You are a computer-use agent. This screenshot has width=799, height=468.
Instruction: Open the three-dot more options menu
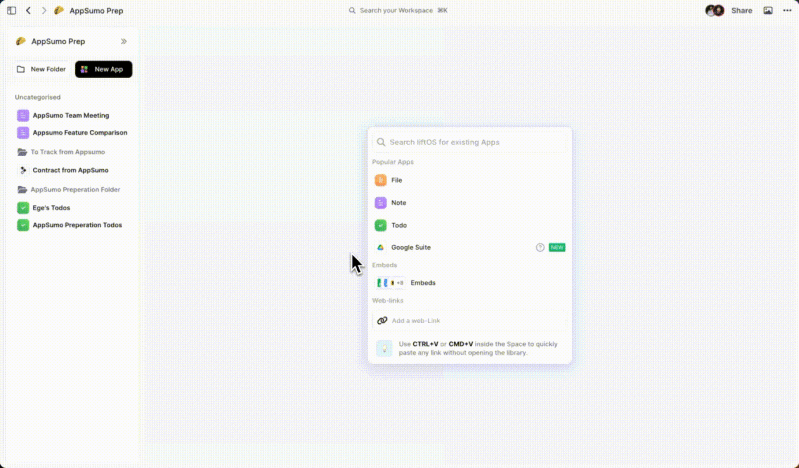point(787,10)
